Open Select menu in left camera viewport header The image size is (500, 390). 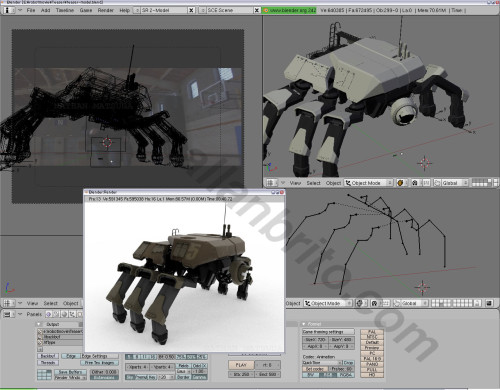pyautogui.click(x=51, y=303)
